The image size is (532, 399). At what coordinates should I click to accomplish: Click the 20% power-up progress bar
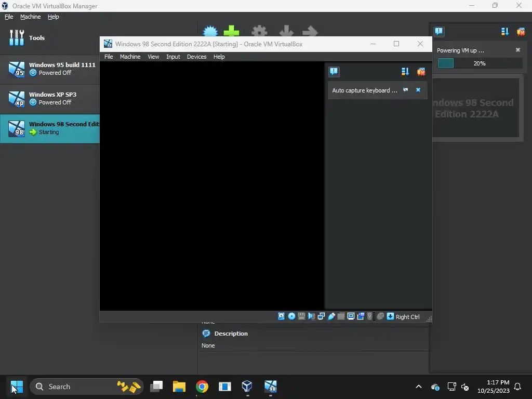click(x=480, y=63)
